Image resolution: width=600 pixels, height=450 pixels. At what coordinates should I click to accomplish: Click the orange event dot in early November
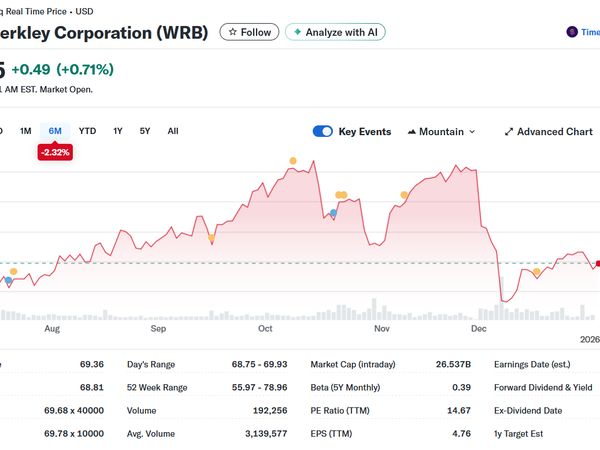[x=404, y=195]
